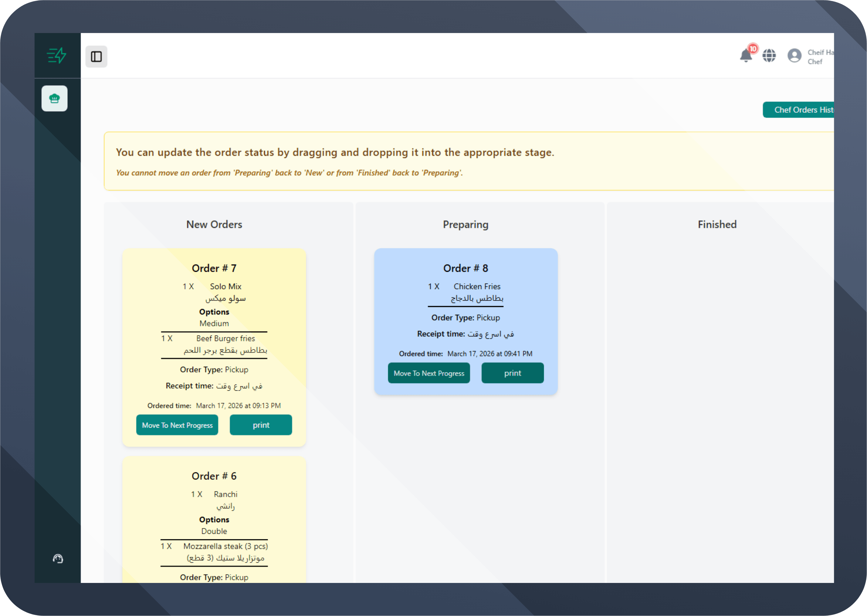
Task: Select the chef hat icon in the sidebar
Action: pyautogui.click(x=54, y=99)
